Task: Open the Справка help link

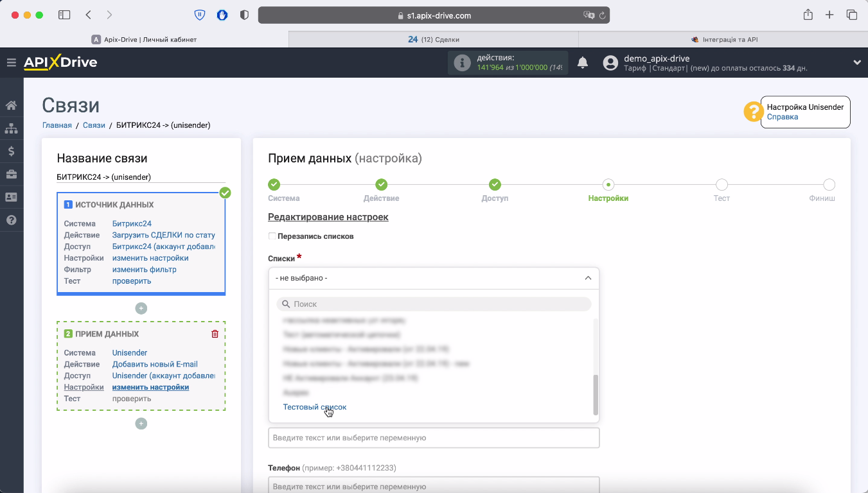Action: click(x=783, y=117)
